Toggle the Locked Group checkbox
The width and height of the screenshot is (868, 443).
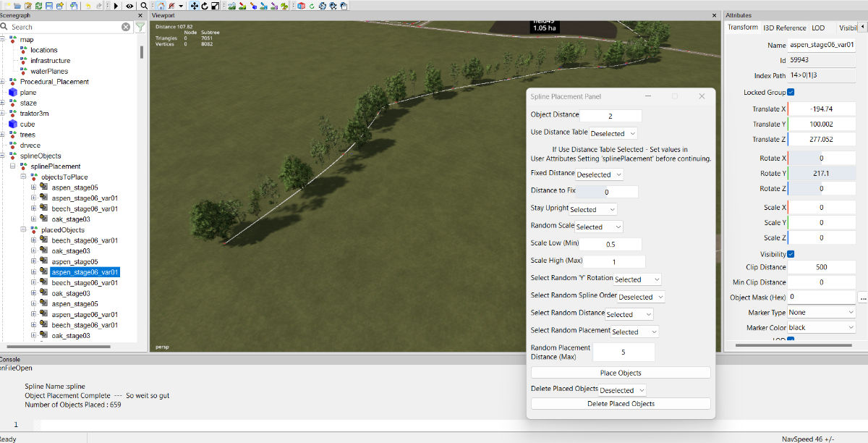pyautogui.click(x=791, y=92)
